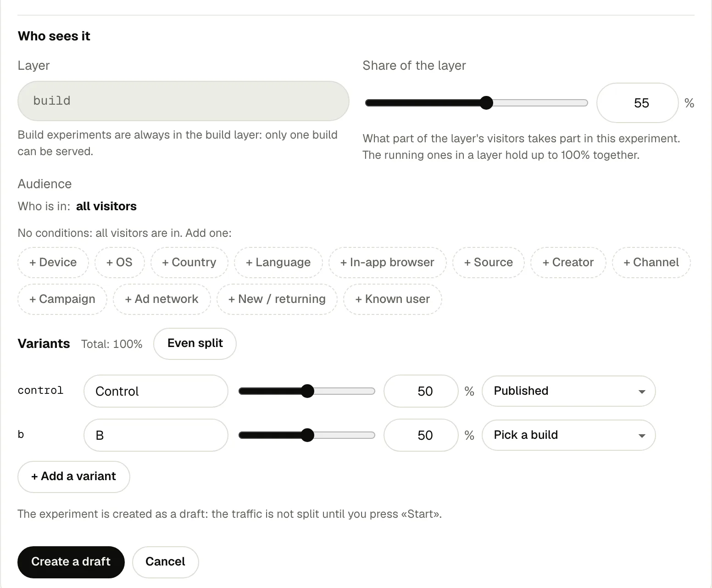
Task: Click the Cancel button
Action: (x=165, y=562)
